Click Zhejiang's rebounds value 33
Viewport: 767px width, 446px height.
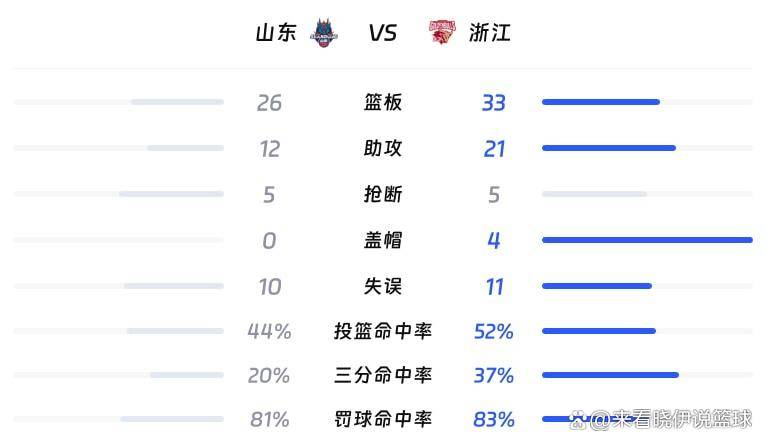click(x=494, y=102)
